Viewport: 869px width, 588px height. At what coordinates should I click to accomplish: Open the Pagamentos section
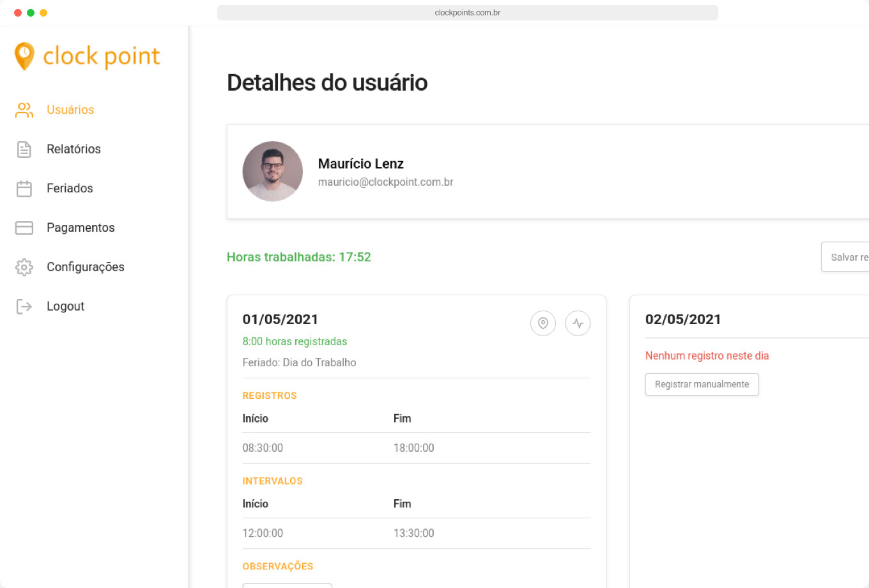(81, 228)
